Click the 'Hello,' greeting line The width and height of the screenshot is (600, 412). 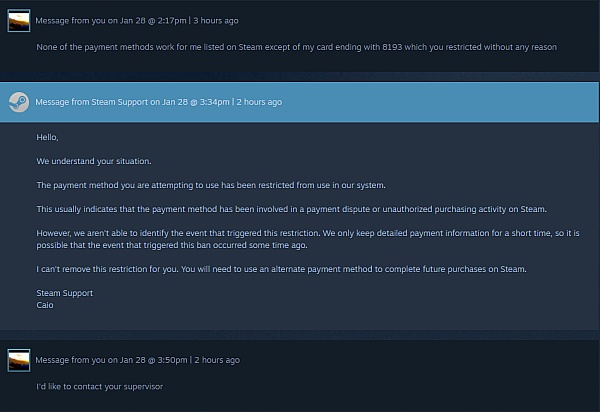point(47,137)
